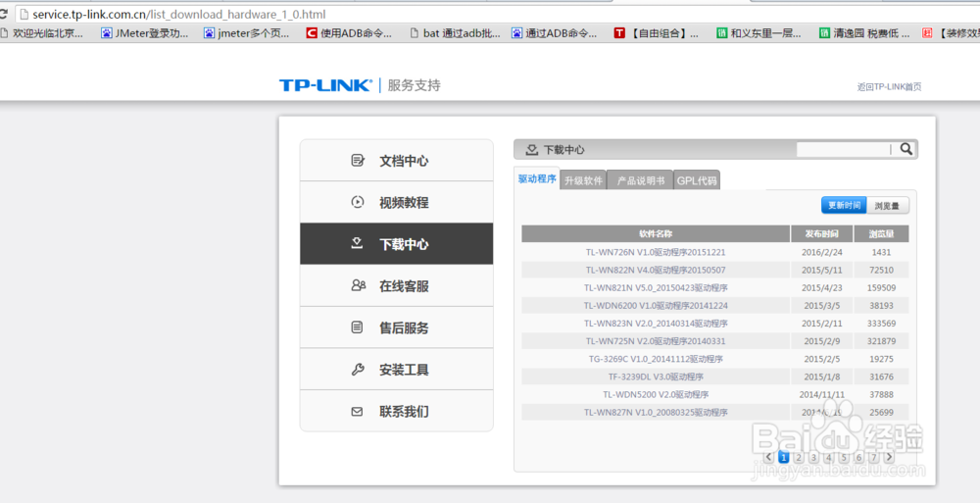Screen dimensions: 980x503
Task: Switch to the 驱动程序 tab
Action: pyautogui.click(x=537, y=178)
